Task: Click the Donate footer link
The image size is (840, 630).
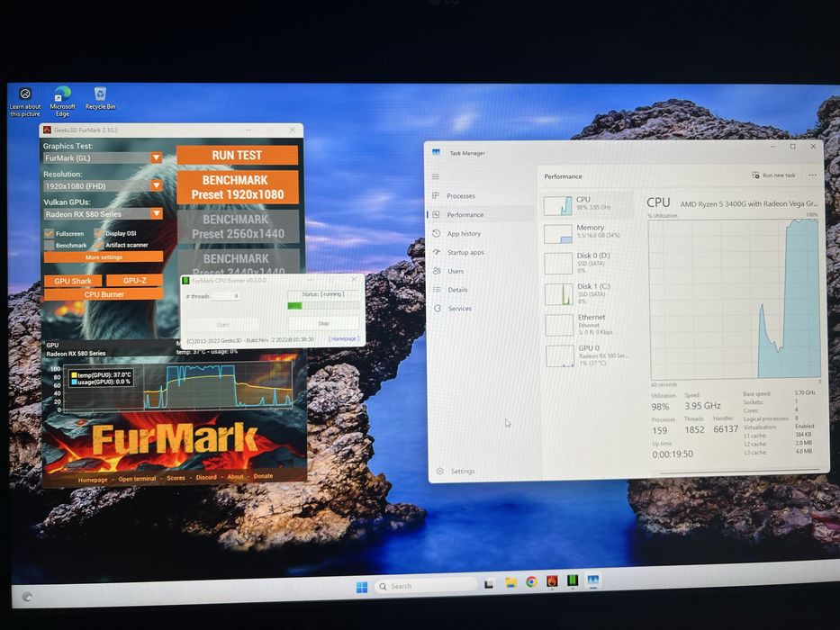Action: pos(263,476)
